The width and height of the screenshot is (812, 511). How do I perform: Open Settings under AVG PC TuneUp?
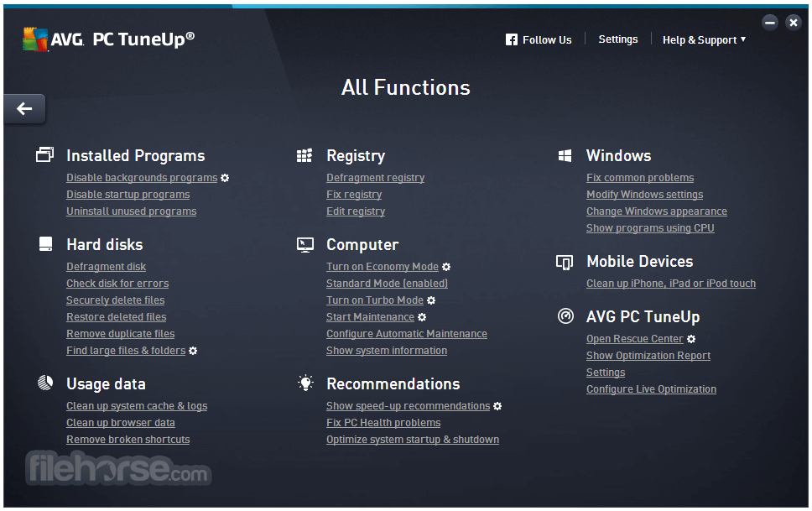pos(606,373)
